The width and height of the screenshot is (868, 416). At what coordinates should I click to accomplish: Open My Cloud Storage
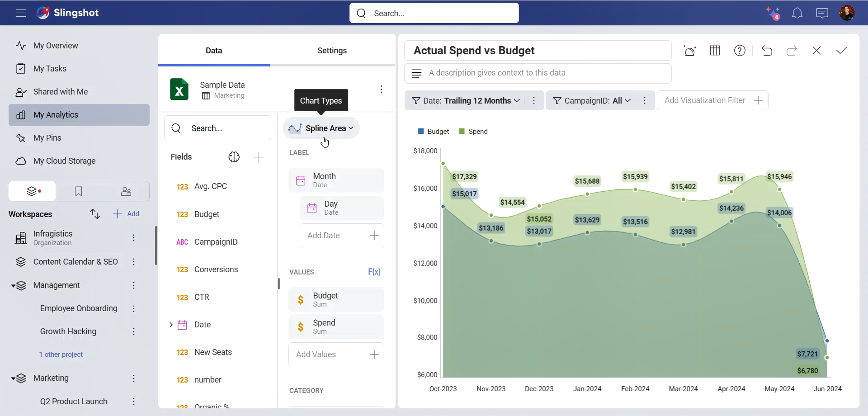click(x=79, y=161)
